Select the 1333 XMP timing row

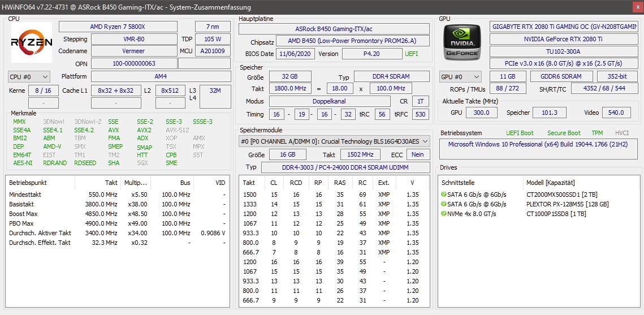coord(334,204)
